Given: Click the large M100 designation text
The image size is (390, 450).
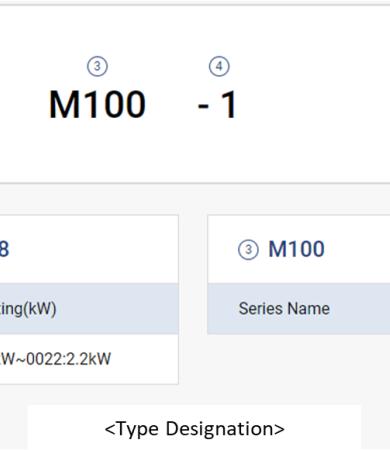Looking at the screenshot, I should tap(97, 105).
